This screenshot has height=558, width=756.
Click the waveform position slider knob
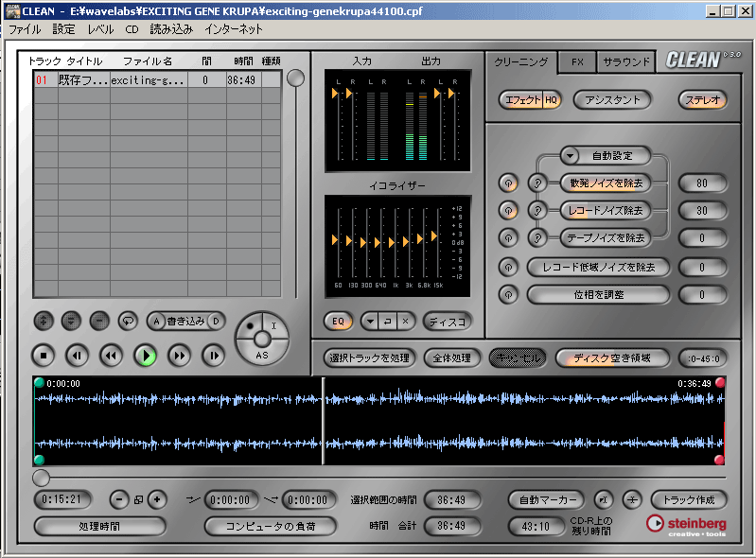pos(41,478)
